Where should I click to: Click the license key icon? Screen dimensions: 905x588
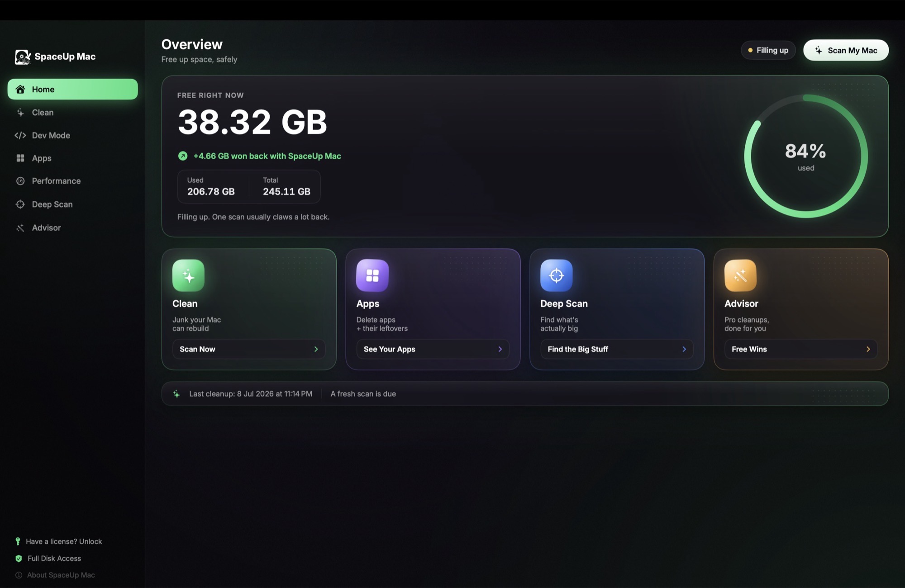(18, 541)
